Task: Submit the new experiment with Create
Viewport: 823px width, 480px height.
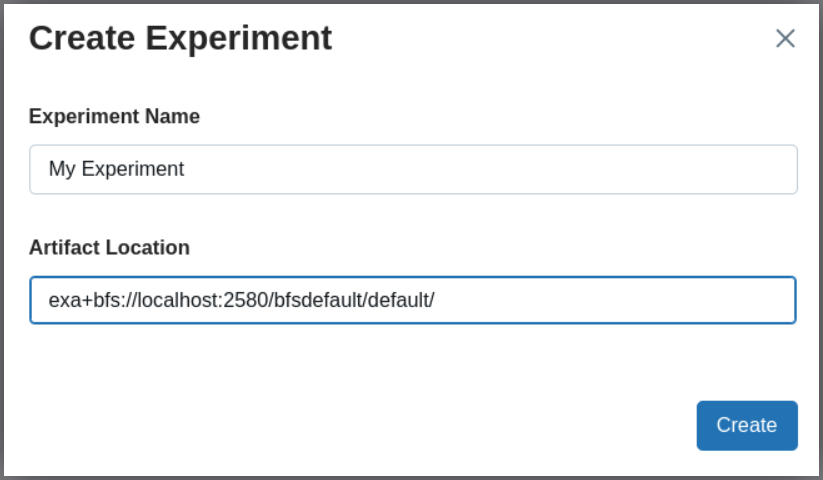Action: [x=746, y=425]
